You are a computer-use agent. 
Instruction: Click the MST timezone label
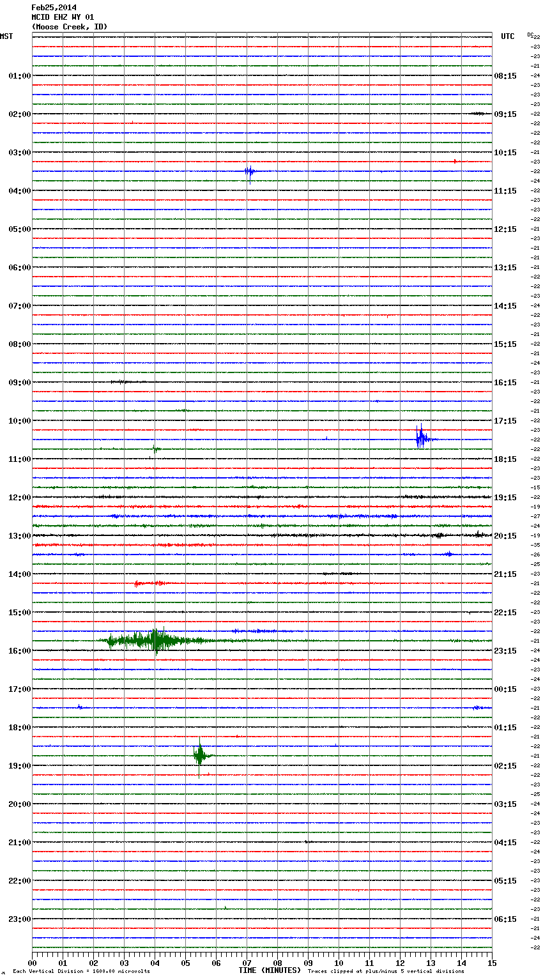click(x=6, y=36)
